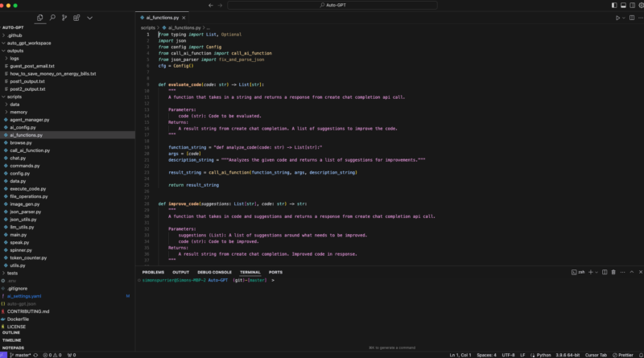Viewport: 644px width, 358px height.
Task: Open the Search view icon
Action: (x=52, y=18)
